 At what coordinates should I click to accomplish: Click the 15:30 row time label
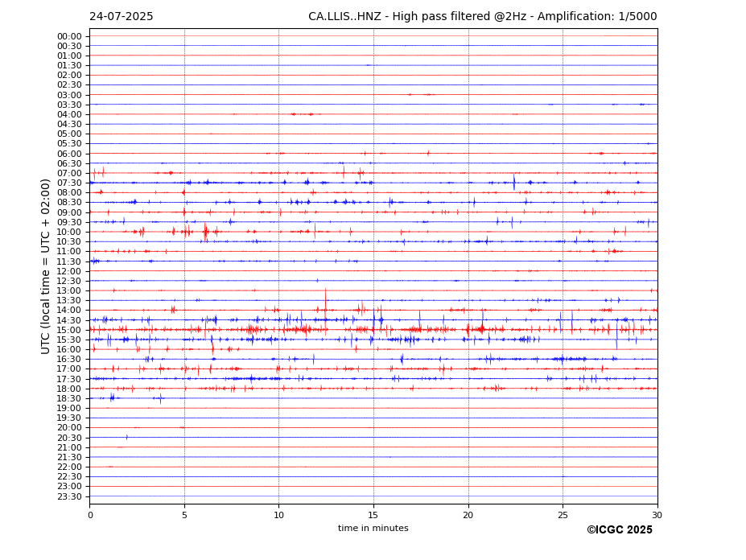(69, 340)
